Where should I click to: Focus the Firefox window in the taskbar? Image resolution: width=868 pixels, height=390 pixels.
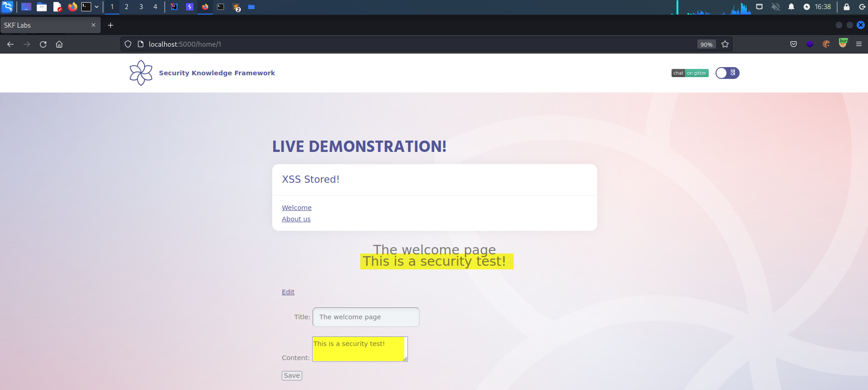tap(205, 7)
